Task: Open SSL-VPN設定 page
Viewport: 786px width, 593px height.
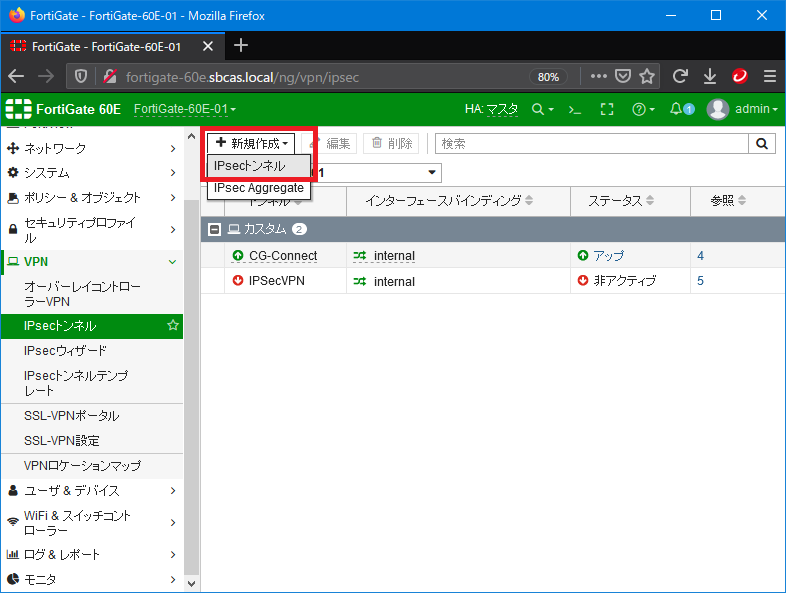Action: (92, 441)
